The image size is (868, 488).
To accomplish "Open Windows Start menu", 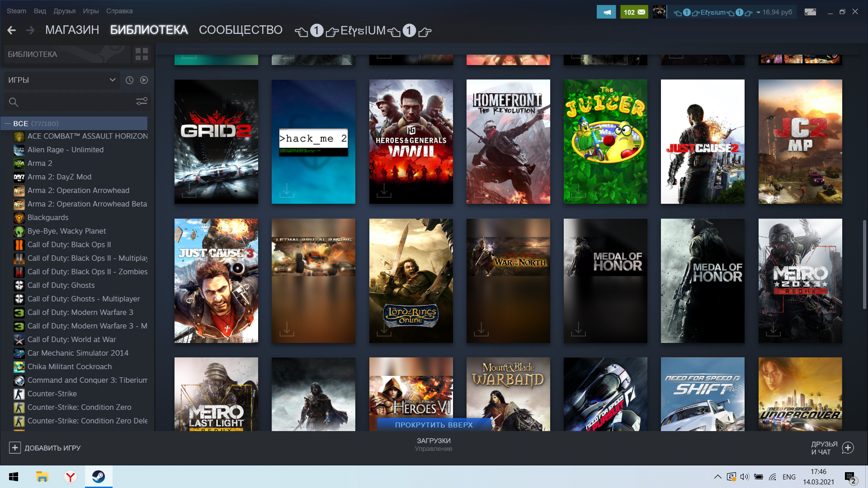I will click(14, 477).
